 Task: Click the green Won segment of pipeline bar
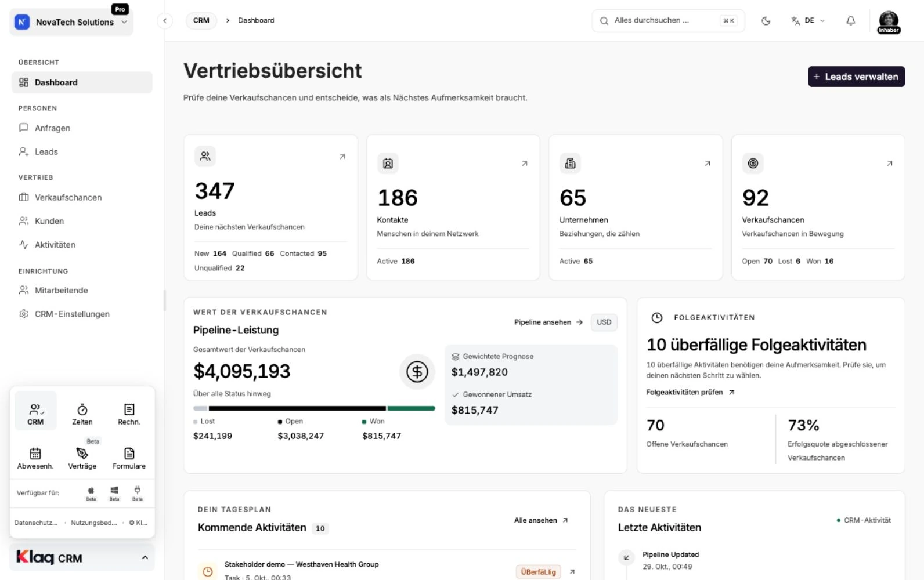(412, 408)
